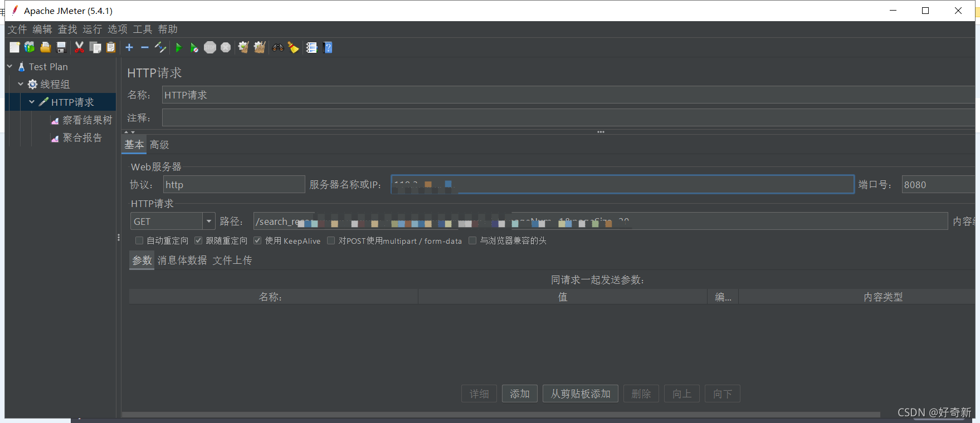This screenshot has width=980, height=423.
Task: Paste with the clipboard icon
Action: coord(111,47)
